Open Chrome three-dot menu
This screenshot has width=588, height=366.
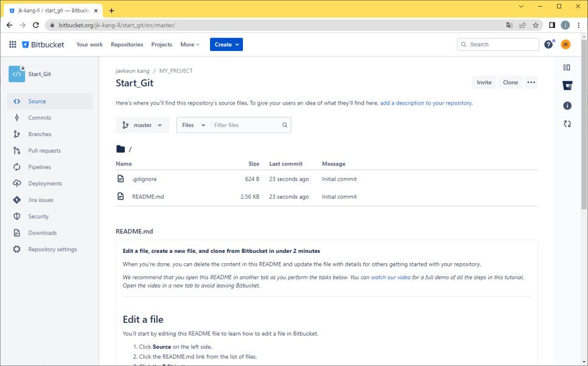pyautogui.click(x=579, y=25)
